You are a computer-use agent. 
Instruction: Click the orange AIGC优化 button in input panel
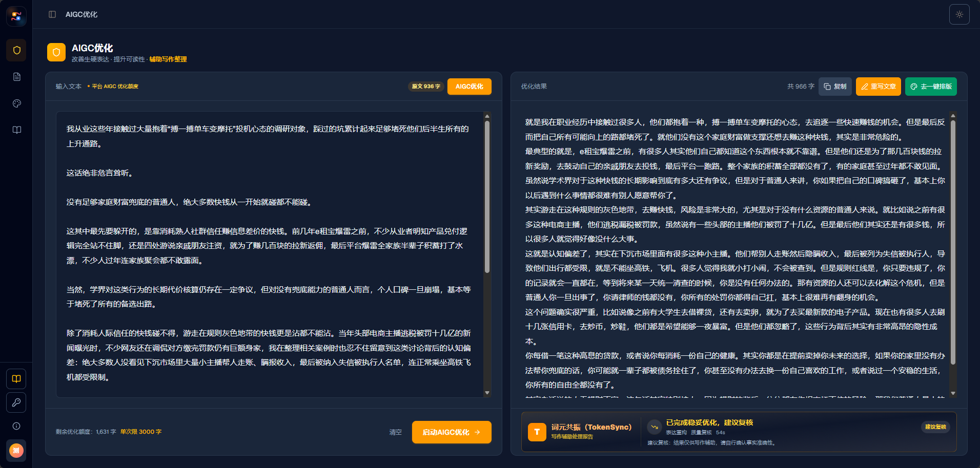point(469,87)
